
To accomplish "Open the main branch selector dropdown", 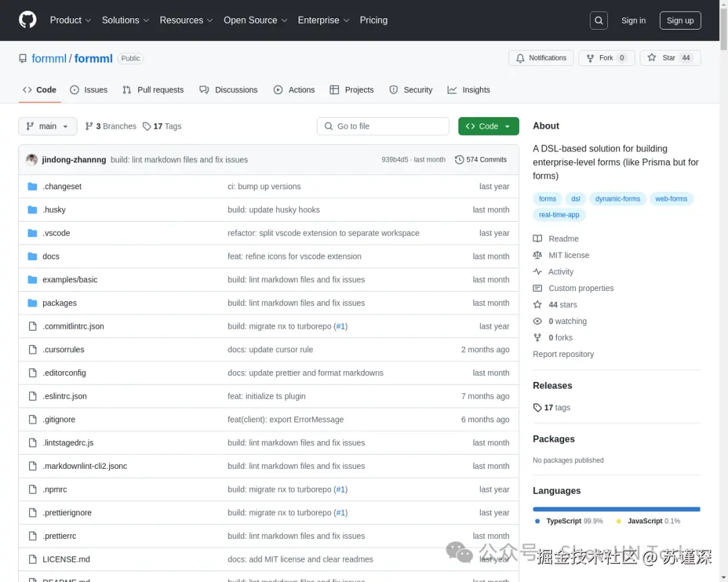I will pos(48,126).
